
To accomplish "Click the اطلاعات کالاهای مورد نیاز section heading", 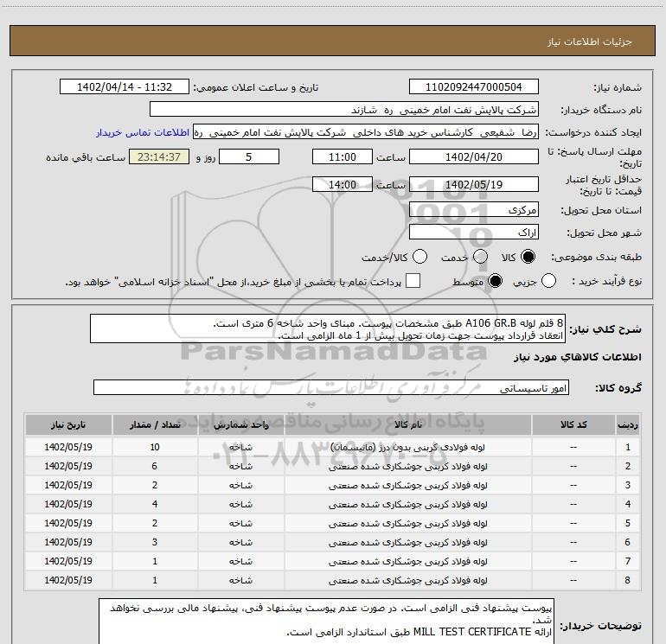I will click(x=578, y=357).
